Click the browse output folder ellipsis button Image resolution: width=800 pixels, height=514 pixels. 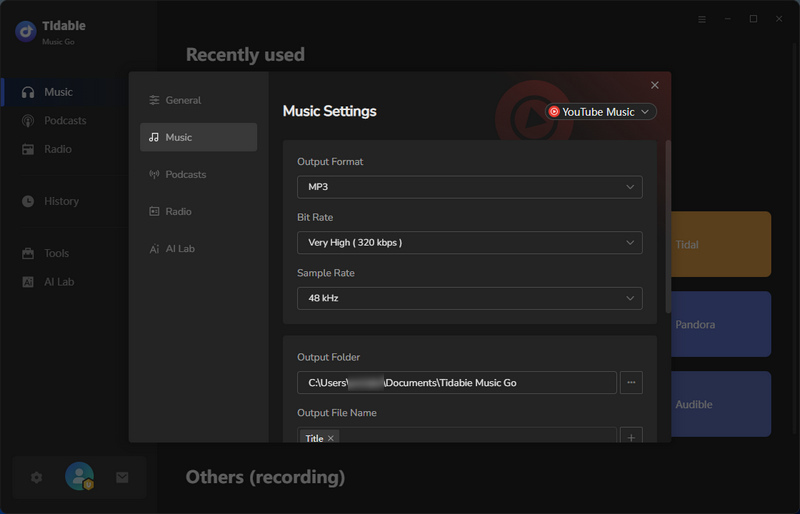(x=631, y=382)
